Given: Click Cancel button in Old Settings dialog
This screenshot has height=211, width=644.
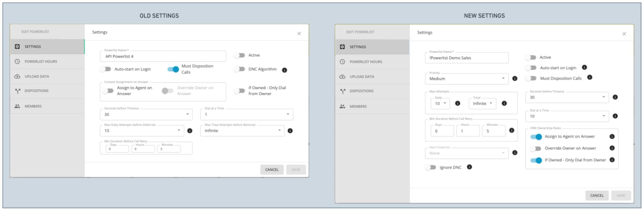Looking at the screenshot, I should point(272,170).
